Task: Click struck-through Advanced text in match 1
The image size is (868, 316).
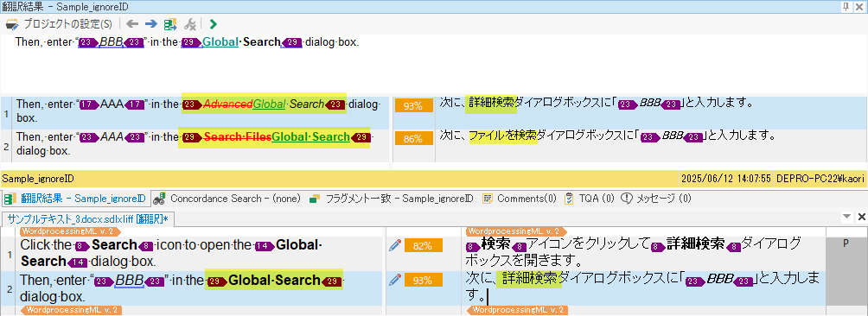Action: [x=228, y=104]
